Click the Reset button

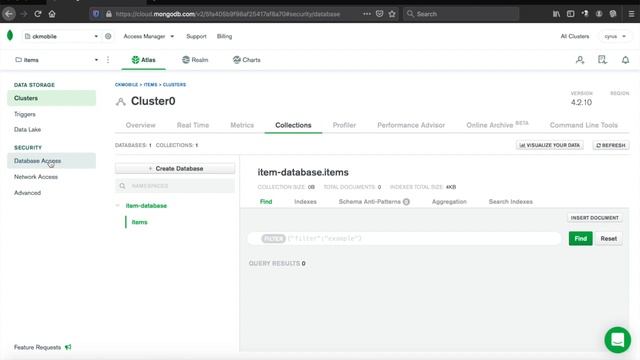609,238
